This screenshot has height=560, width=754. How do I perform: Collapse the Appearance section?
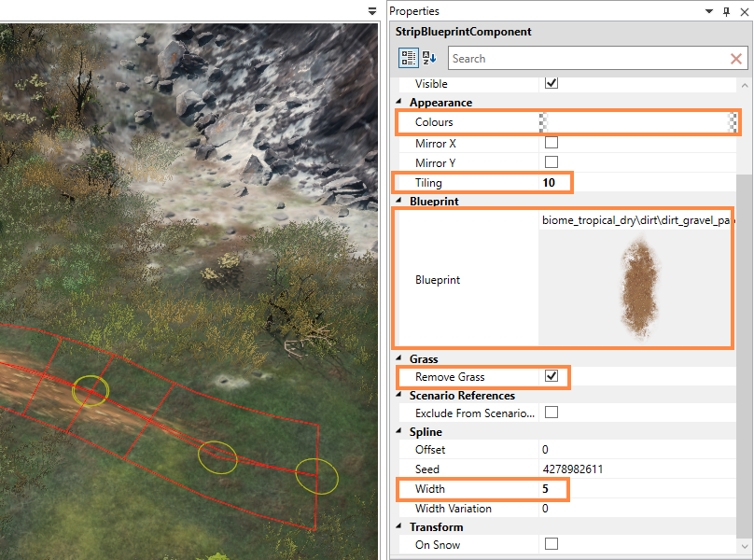[399, 102]
